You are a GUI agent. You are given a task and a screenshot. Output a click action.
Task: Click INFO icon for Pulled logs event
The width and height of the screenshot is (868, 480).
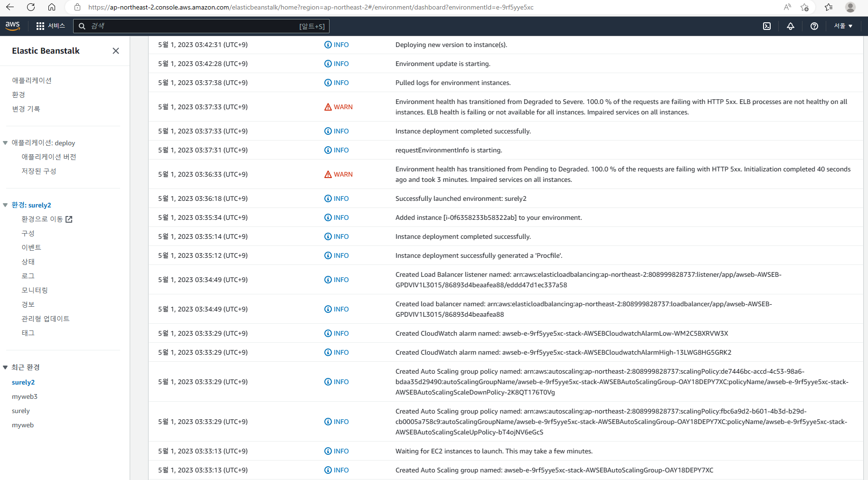coord(328,83)
